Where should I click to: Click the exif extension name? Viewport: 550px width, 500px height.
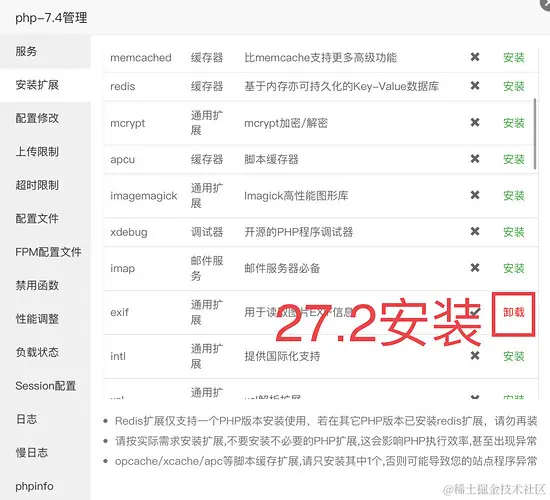pyautogui.click(x=119, y=312)
